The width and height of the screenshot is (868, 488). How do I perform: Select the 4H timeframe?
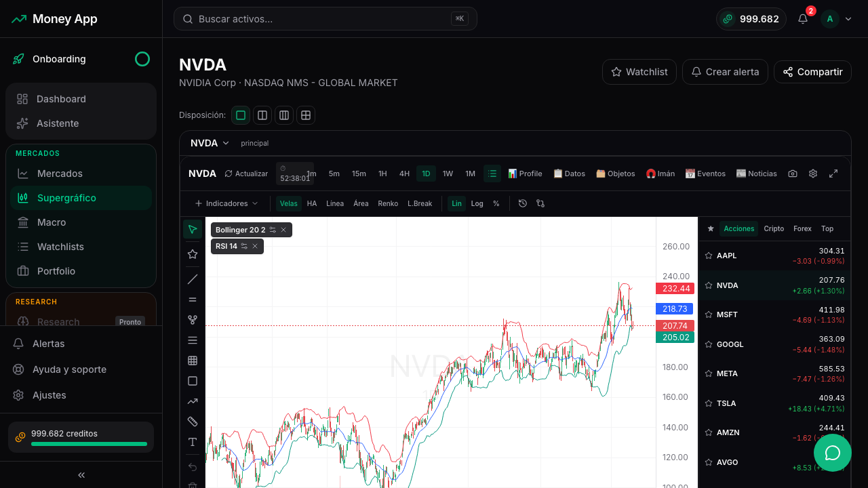[x=404, y=174]
